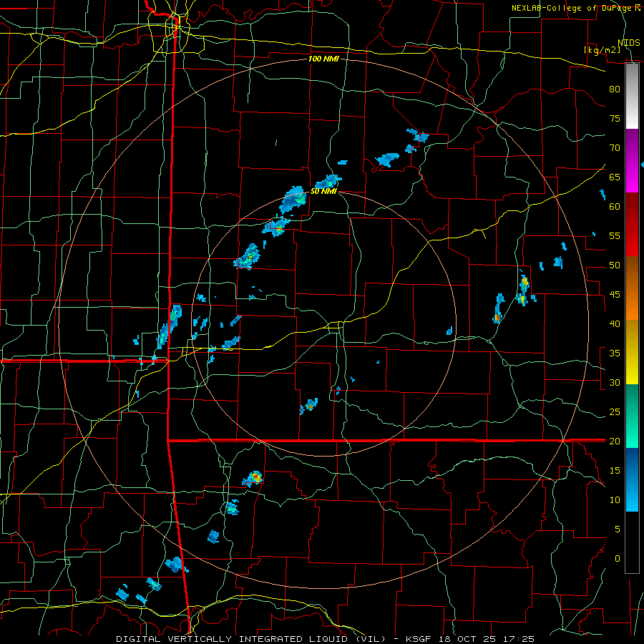Click the scale value 45

coord(615,295)
